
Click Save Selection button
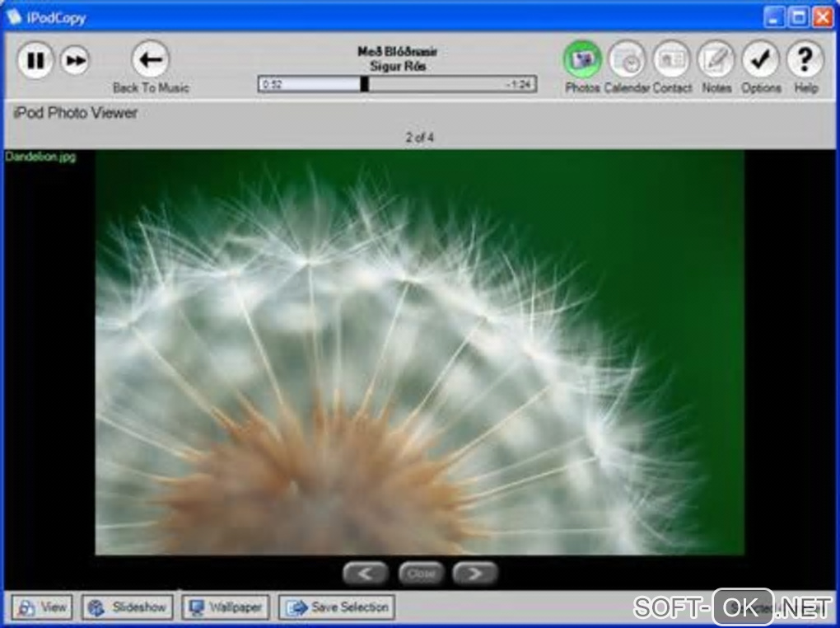coord(337,607)
